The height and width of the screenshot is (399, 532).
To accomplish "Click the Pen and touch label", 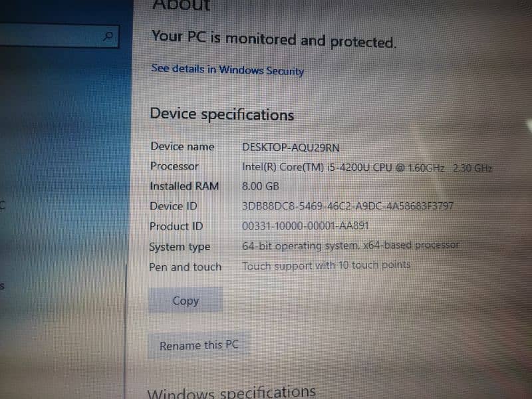I will [x=186, y=267].
